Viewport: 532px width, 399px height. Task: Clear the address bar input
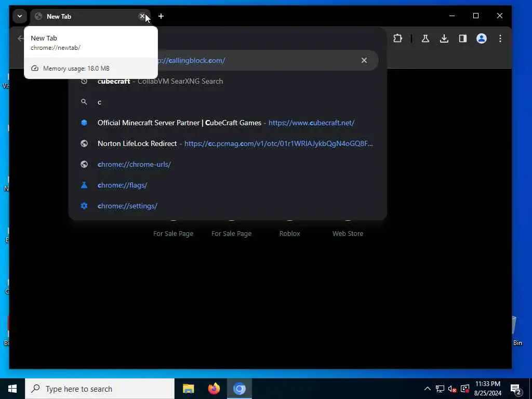[364, 60]
